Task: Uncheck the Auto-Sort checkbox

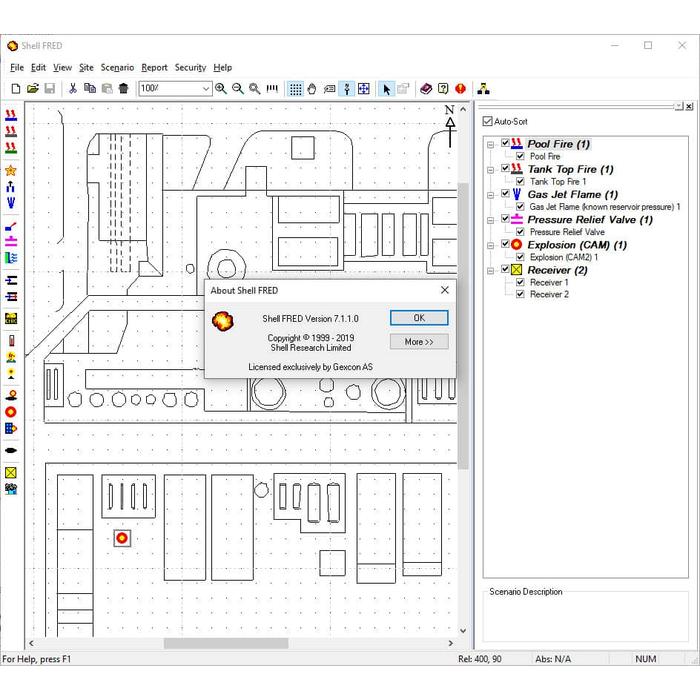Action: point(488,121)
